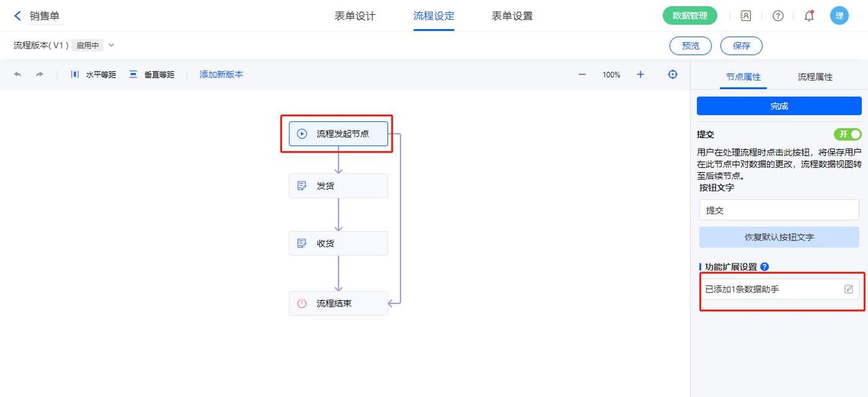
Task: Click the crosshair locate icon on canvas toolbar
Action: click(x=672, y=75)
